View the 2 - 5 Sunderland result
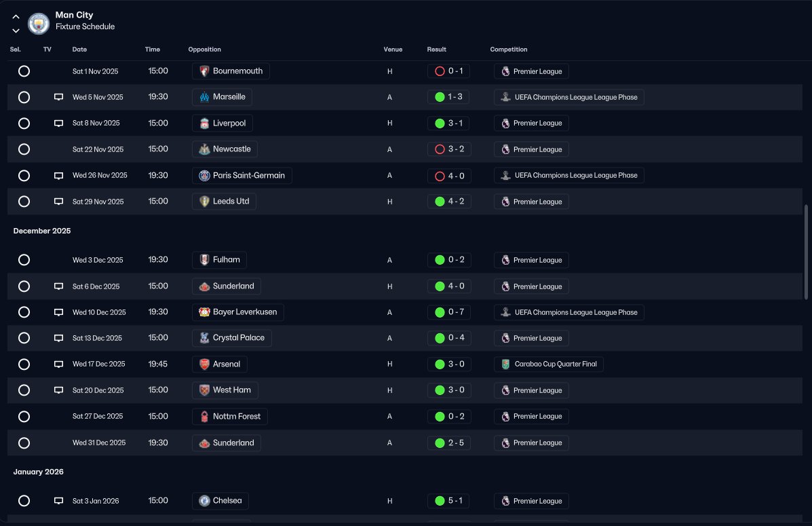812x526 pixels. tap(449, 443)
